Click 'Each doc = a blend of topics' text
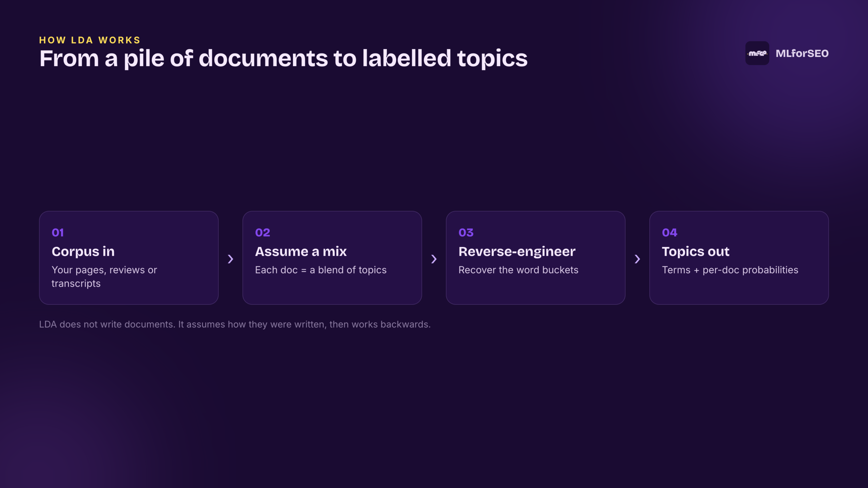868x488 pixels. pyautogui.click(x=321, y=270)
